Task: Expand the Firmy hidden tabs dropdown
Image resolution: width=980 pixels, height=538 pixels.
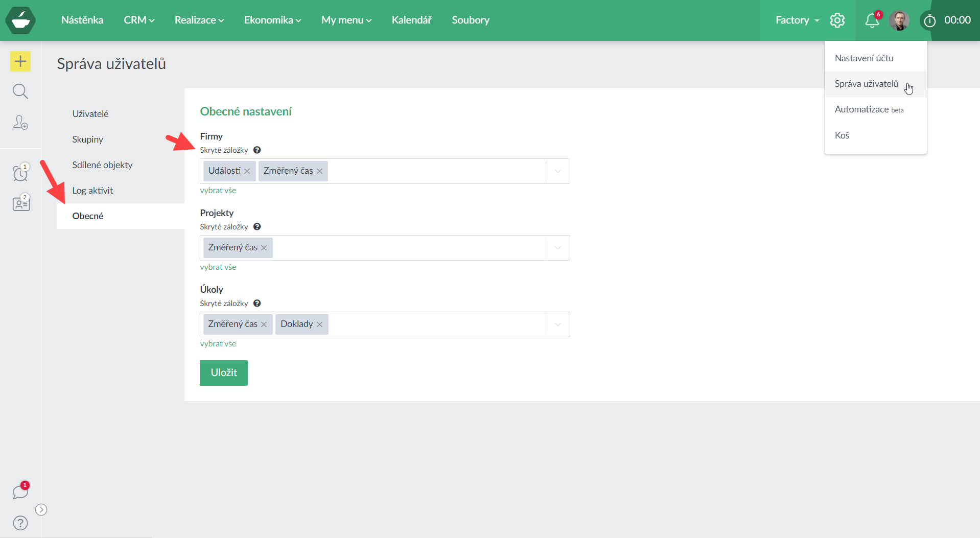Action: (x=557, y=171)
